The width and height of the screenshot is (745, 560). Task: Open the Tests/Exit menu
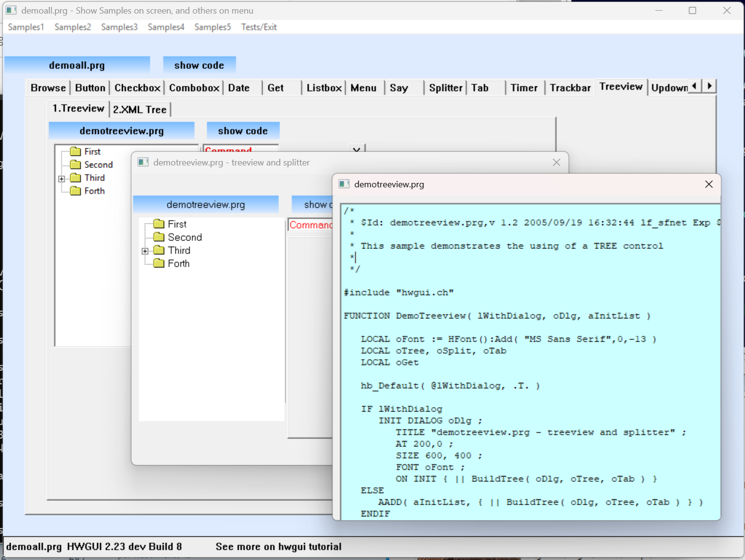[259, 27]
